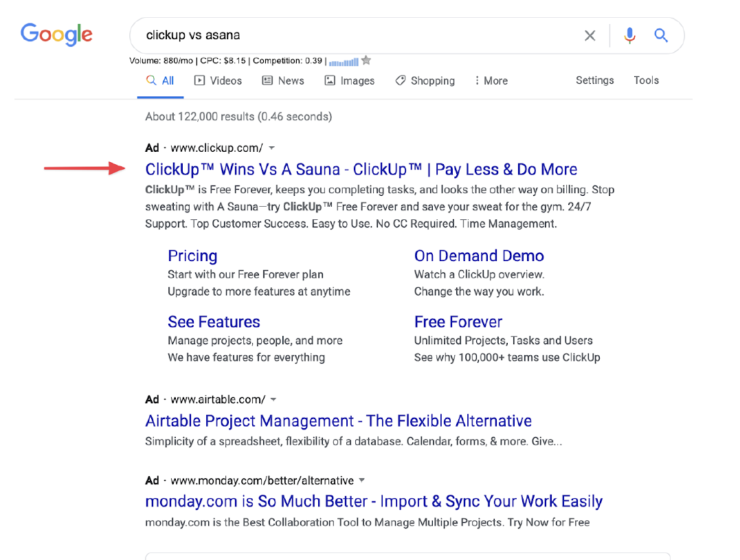Open the Airtable Project Management ad
The image size is (740, 560).
[338, 421]
